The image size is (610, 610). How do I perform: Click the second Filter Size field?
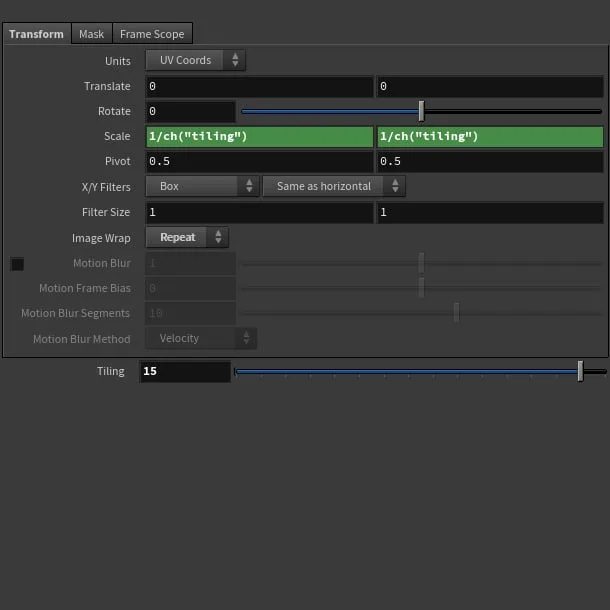[490, 212]
